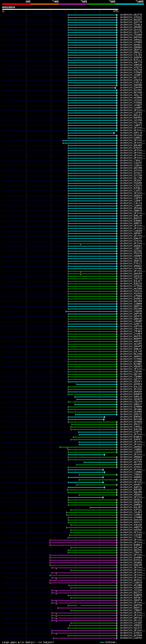Click the UniRef100_A3LY45 label

point(131,352)
